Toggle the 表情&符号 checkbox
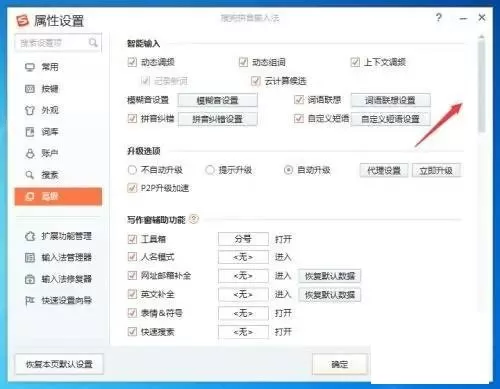This screenshot has width=500, height=389. point(132,313)
